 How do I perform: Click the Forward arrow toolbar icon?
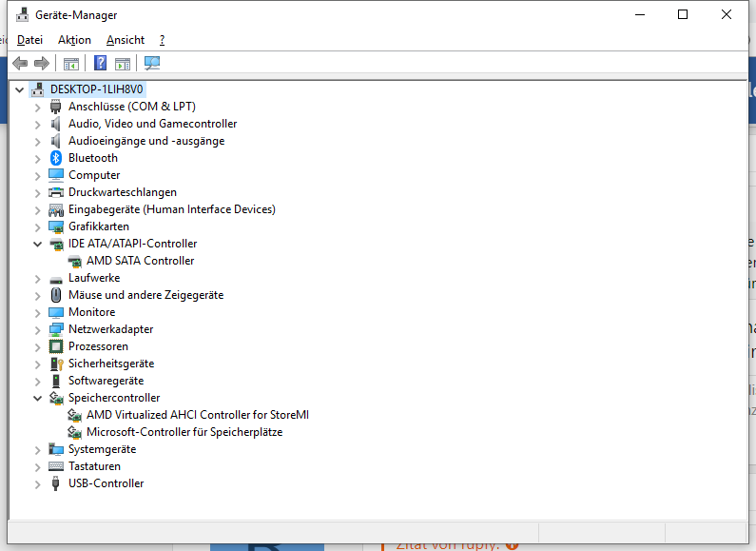(x=42, y=63)
